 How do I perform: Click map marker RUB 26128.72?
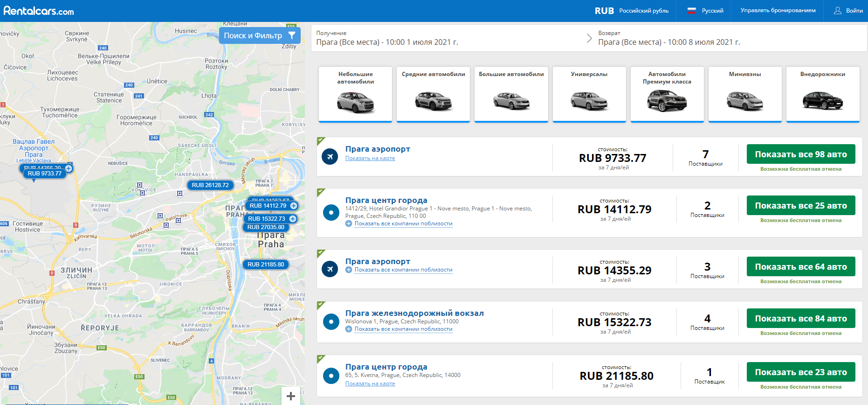[210, 185]
